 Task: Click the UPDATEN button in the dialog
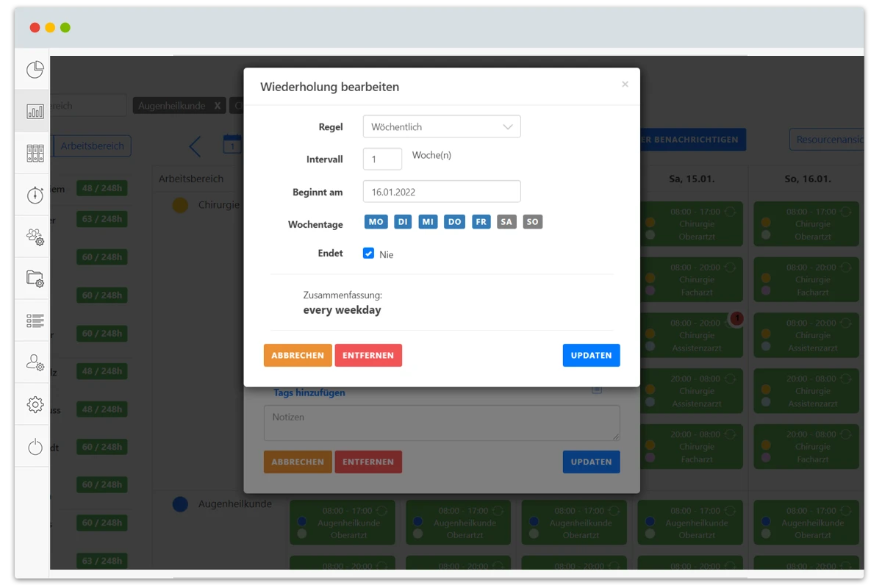pyautogui.click(x=591, y=355)
